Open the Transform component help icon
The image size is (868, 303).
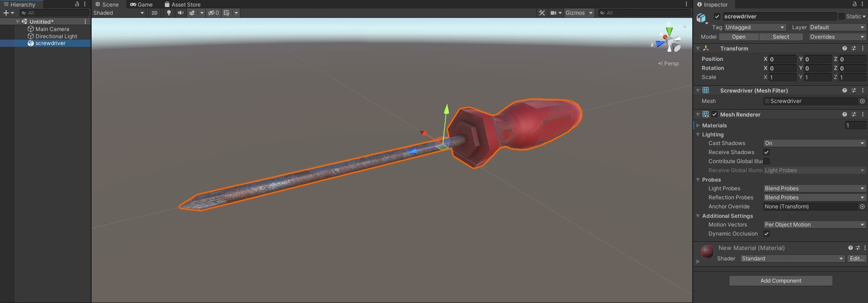point(844,48)
